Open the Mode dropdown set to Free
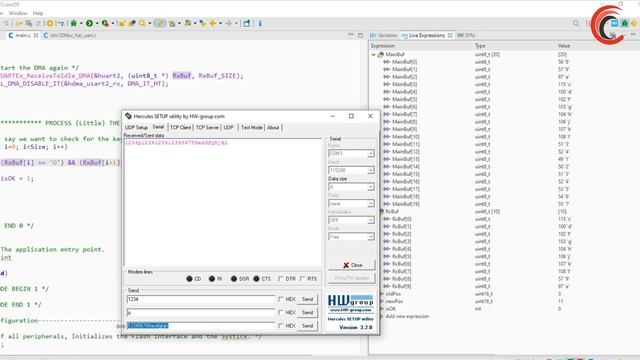640x360 pixels. point(371,237)
